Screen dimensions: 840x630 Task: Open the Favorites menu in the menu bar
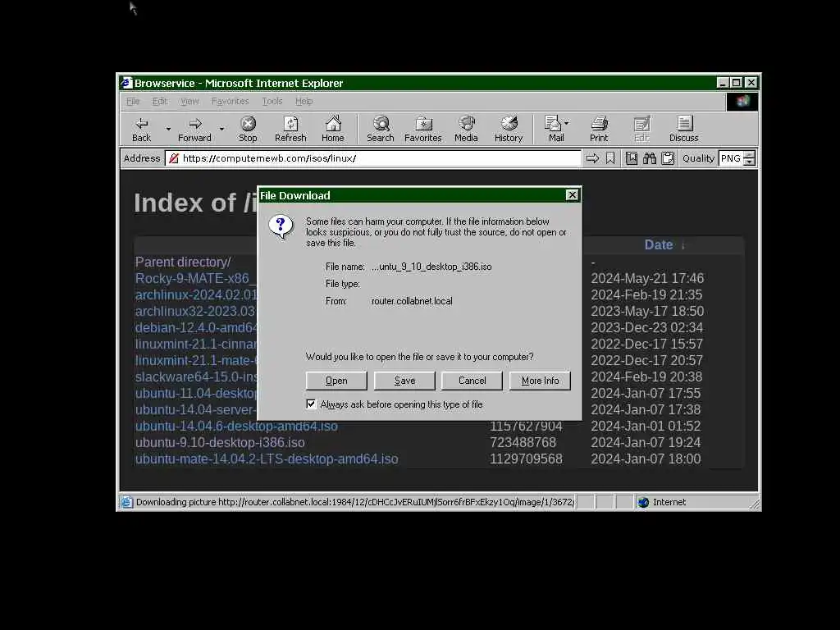pyautogui.click(x=231, y=101)
